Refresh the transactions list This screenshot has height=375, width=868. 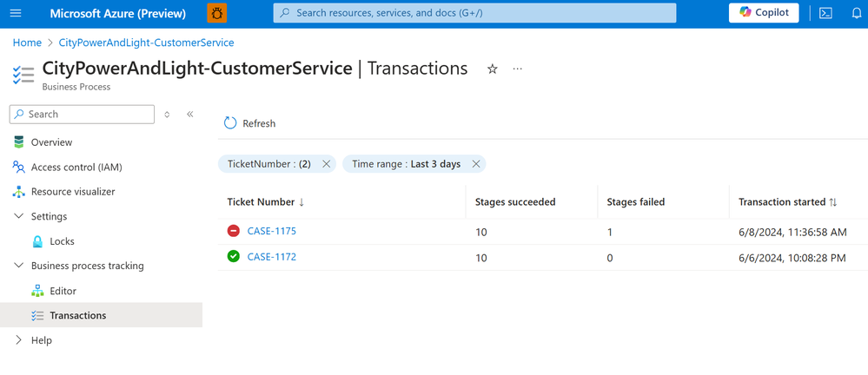[249, 123]
